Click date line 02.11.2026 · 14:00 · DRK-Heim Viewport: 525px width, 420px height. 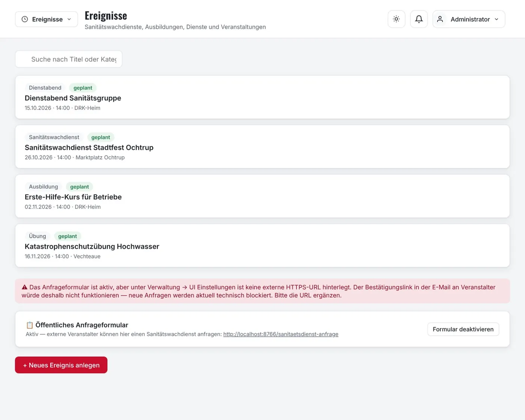pos(63,207)
